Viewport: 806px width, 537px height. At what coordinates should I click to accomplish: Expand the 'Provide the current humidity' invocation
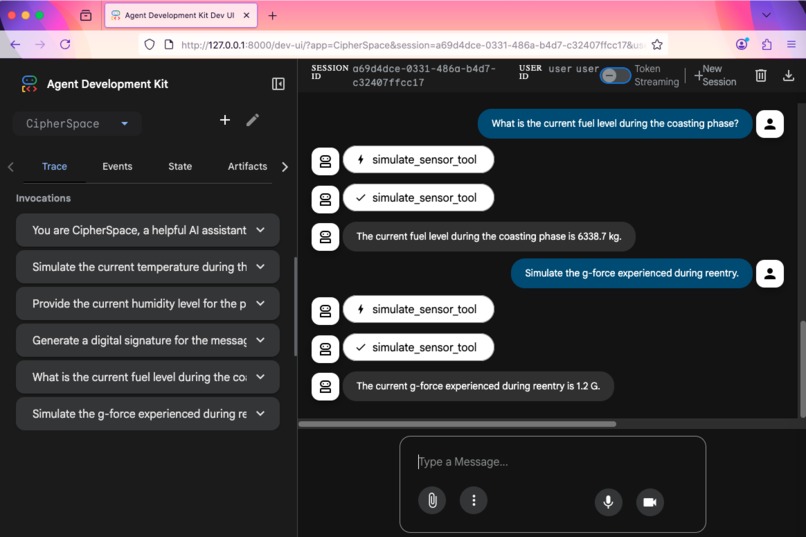pyautogui.click(x=148, y=304)
